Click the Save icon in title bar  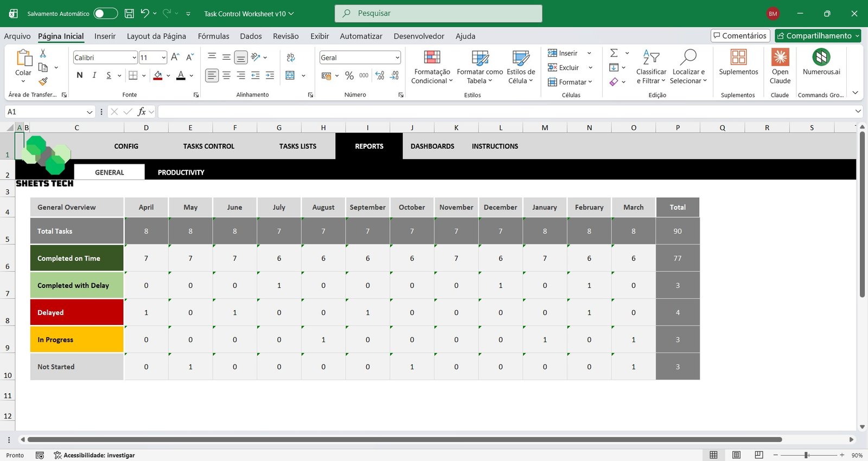129,14
